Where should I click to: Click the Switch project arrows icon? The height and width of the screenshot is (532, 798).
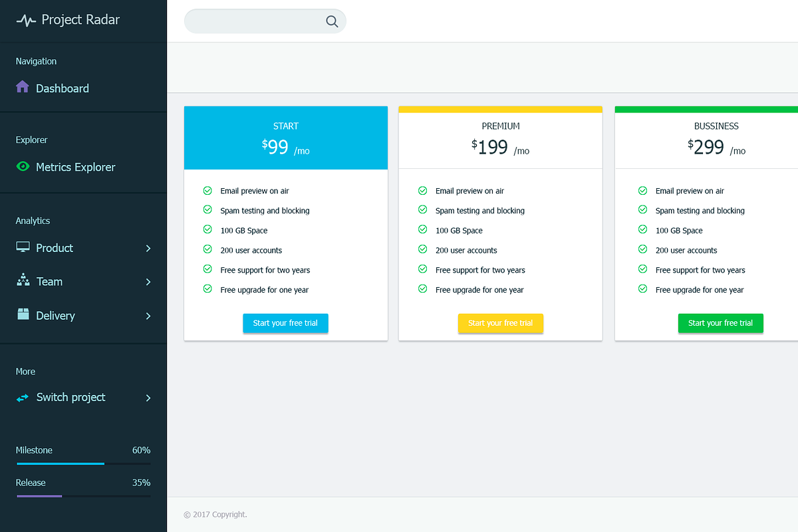[22, 397]
